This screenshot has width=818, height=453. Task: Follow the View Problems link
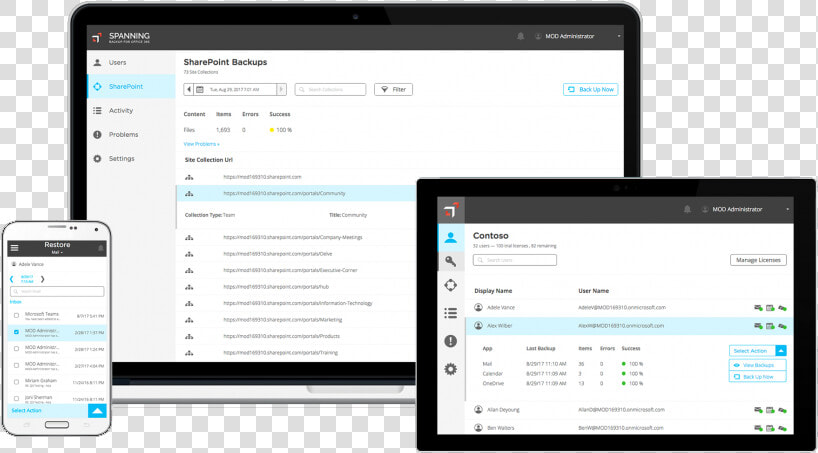point(201,144)
